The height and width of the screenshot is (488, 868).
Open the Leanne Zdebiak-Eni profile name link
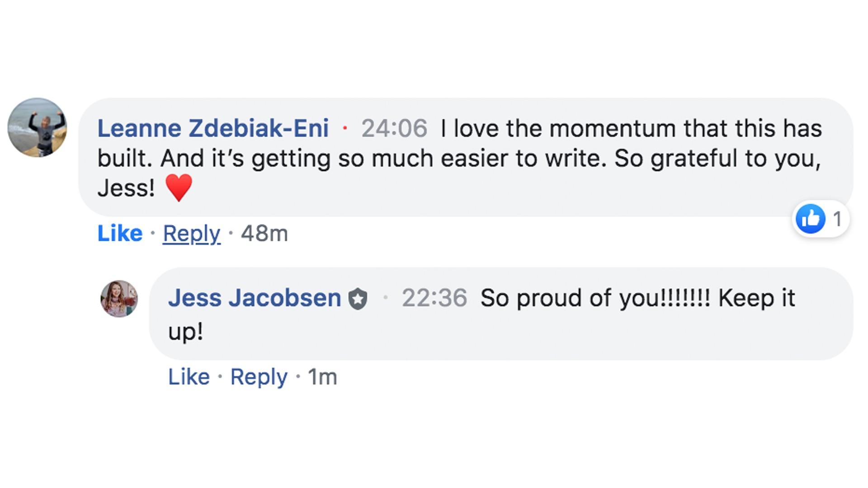(x=213, y=128)
